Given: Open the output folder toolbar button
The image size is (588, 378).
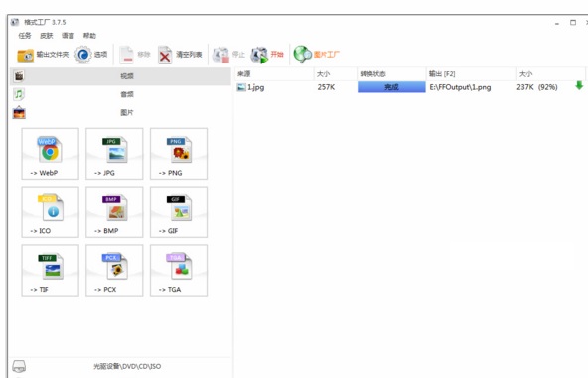Looking at the screenshot, I should pos(43,55).
